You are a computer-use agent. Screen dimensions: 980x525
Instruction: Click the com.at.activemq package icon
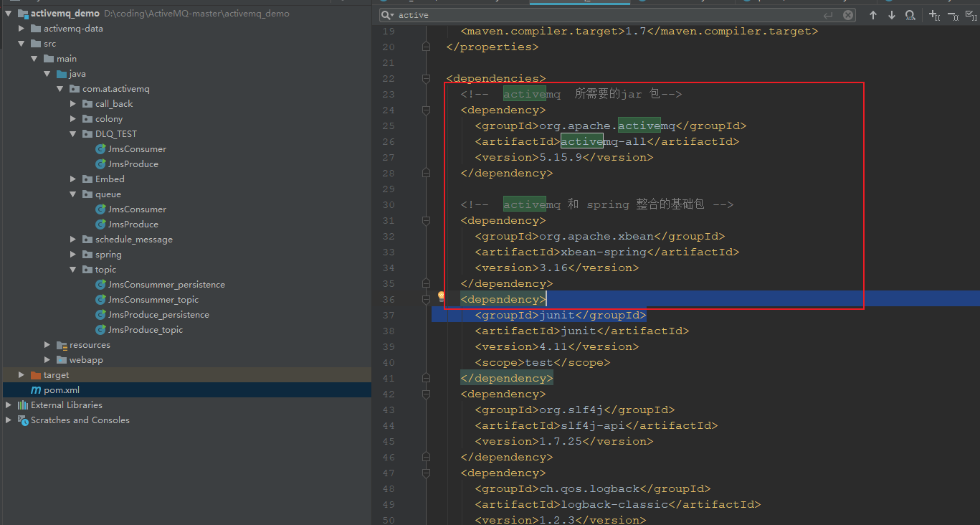[75, 89]
